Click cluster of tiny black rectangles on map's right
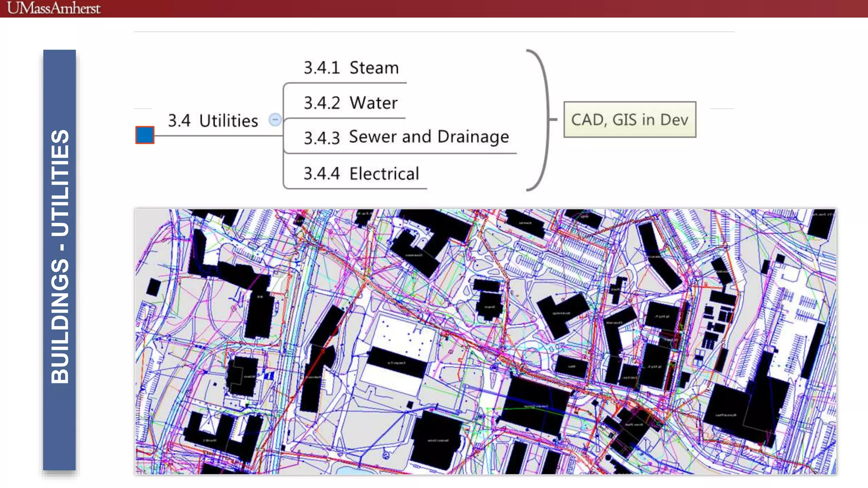This screenshot has height=488, width=868. [x=715, y=324]
